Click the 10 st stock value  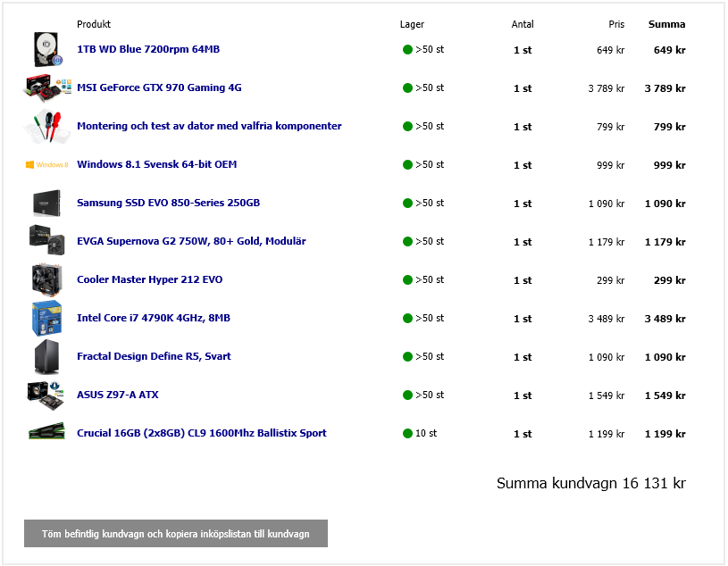click(426, 433)
